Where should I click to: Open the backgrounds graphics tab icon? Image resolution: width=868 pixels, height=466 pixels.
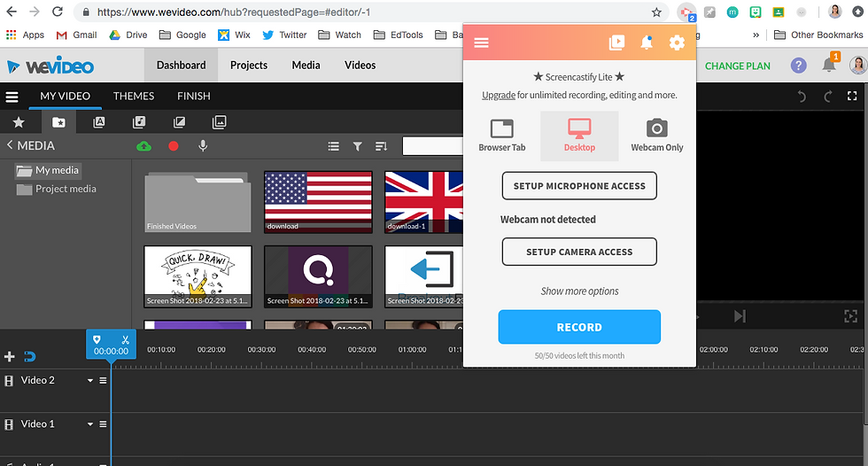(x=220, y=122)
